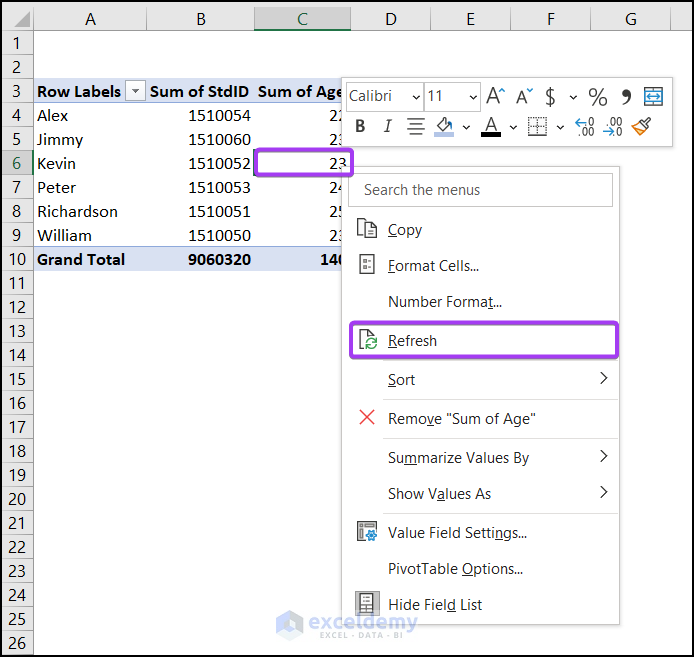Image resolution: width=694 pixels, height=657 pixels.
Task: Choose Refresh from the context menu
Action: click(x=412, y=341)
